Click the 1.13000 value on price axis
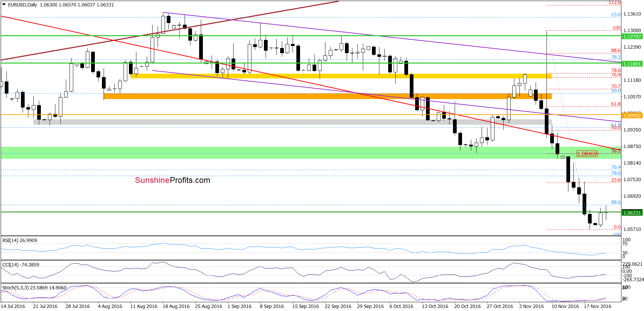 [632, 30]
